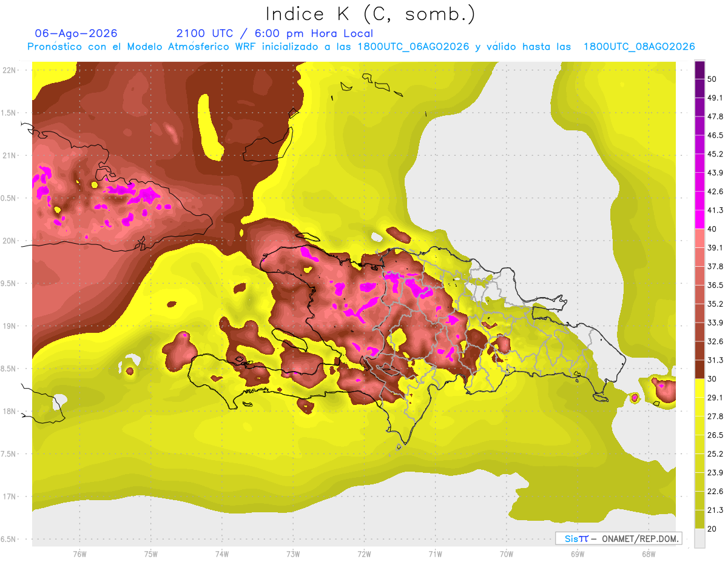
Task: Click the '75W' longitude axis label
Action: coord(150,554)
